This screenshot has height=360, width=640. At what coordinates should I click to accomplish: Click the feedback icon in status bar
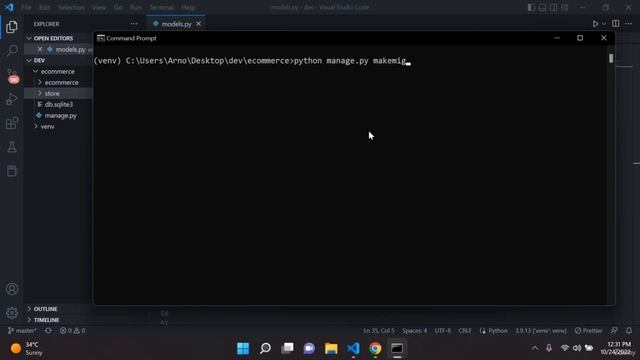[614, 331]
